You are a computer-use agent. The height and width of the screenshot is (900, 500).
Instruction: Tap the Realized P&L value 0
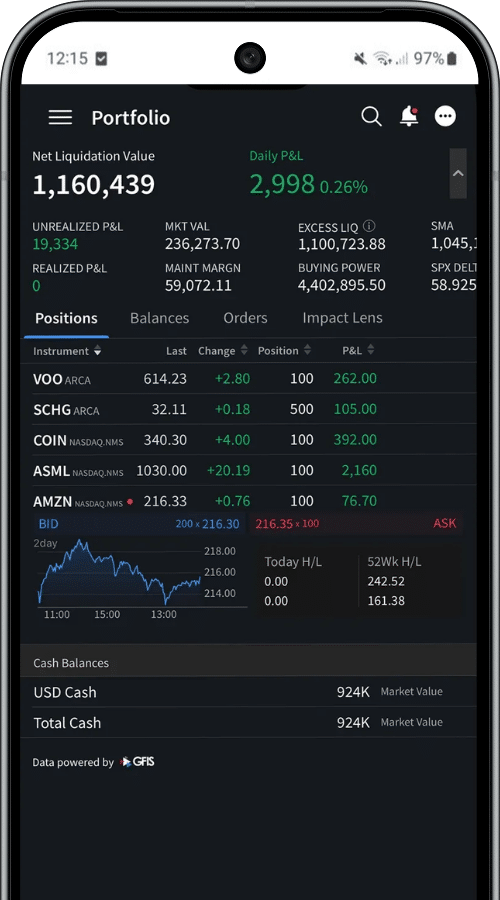pos(36,285)
